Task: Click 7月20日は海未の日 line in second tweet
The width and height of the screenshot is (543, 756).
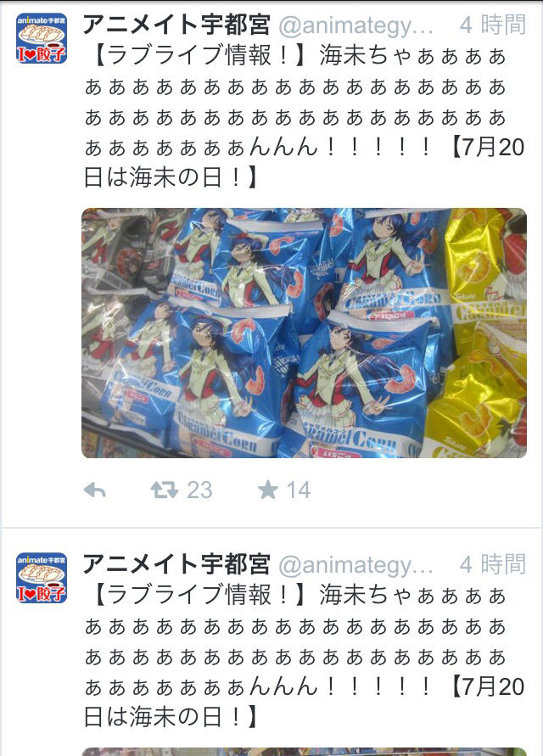Action: pyautogui.click(x=304, y=702)
